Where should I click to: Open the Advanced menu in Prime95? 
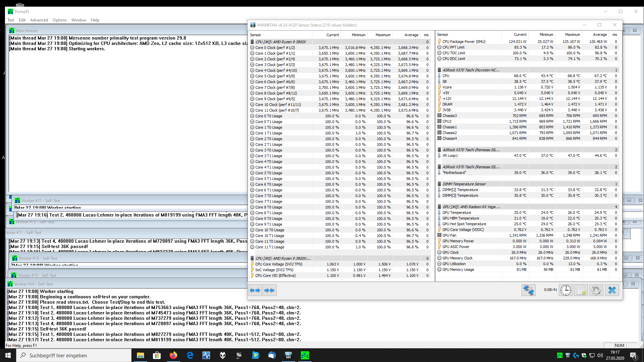(39, 20)
